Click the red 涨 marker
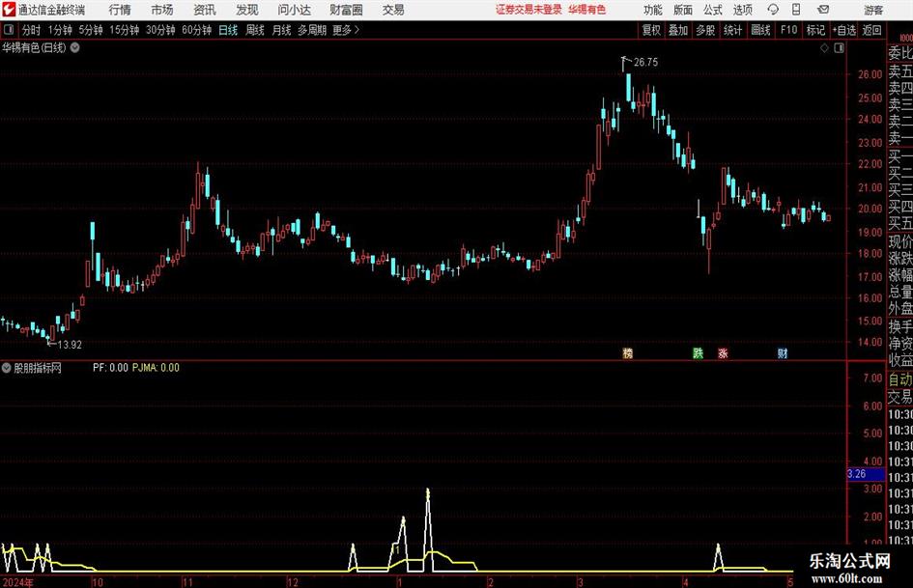The width and height of the screenshot is (913, 588). pos(724,352)
